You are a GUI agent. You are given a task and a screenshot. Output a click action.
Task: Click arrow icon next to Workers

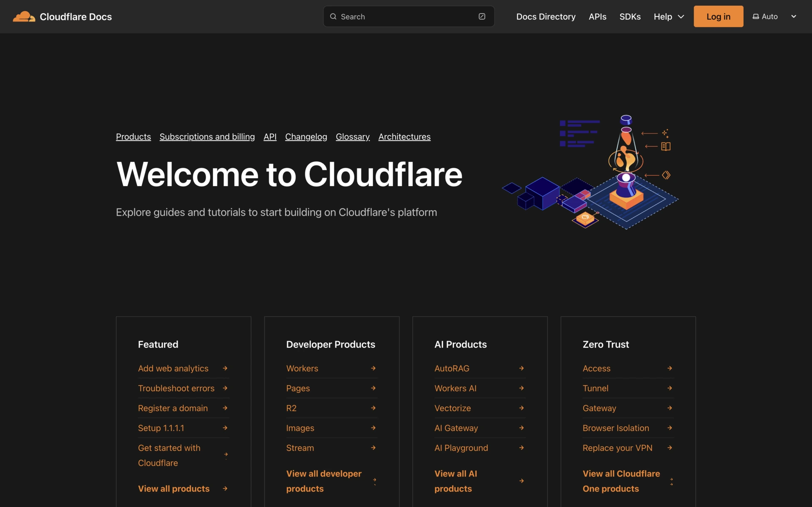point(373,368)
